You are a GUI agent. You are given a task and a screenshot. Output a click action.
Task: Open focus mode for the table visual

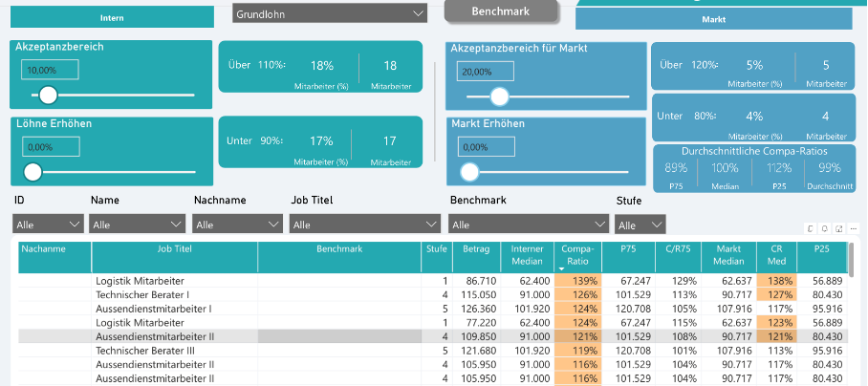pyautogui.click(x=838, y=229)
